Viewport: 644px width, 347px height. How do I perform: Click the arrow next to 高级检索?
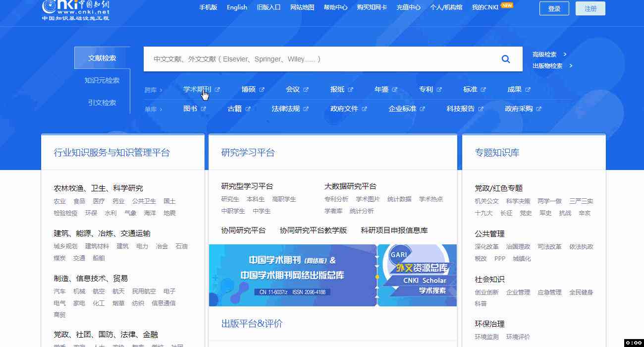pyautogui.click(x=565, y=55)
